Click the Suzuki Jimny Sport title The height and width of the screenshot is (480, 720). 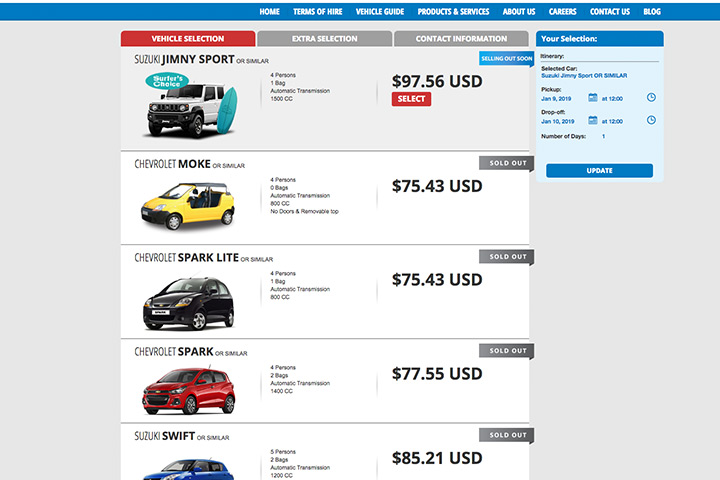point(201,60)
